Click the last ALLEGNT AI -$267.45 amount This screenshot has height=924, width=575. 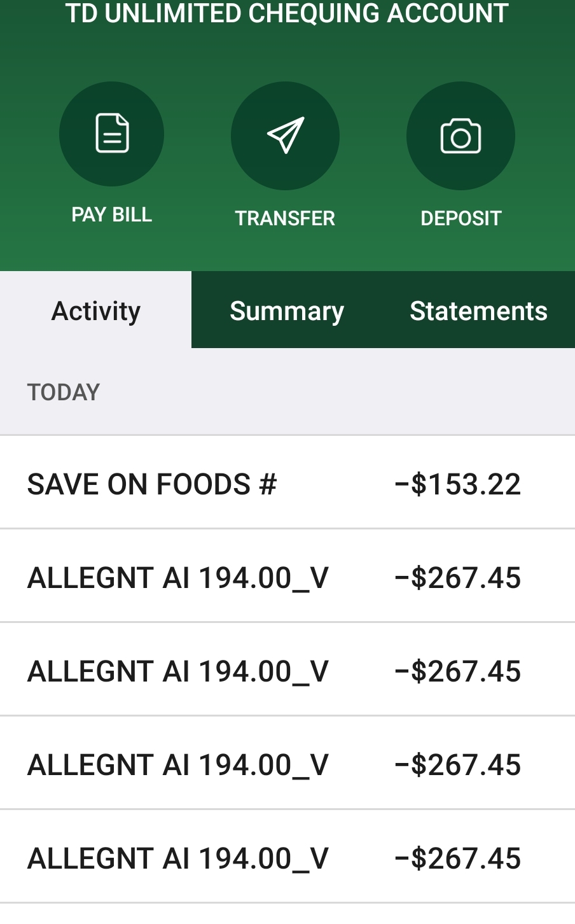pyautogui.click(x=457, y=858)
